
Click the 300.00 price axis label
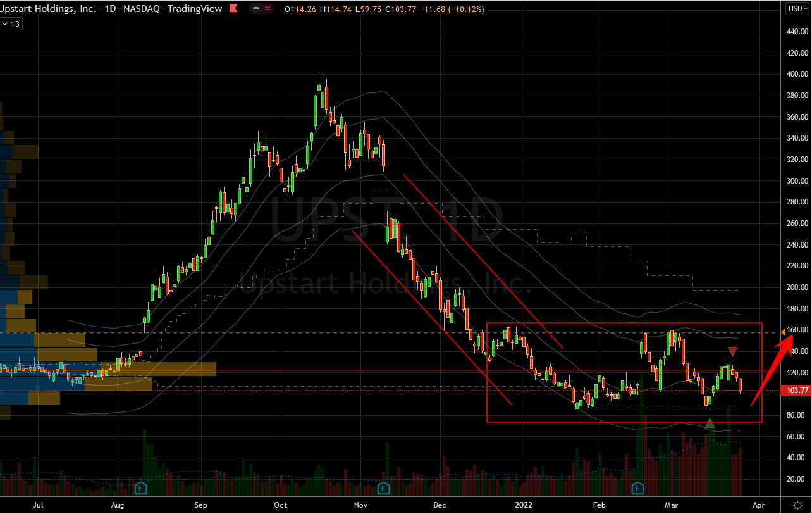click(796, 180)
